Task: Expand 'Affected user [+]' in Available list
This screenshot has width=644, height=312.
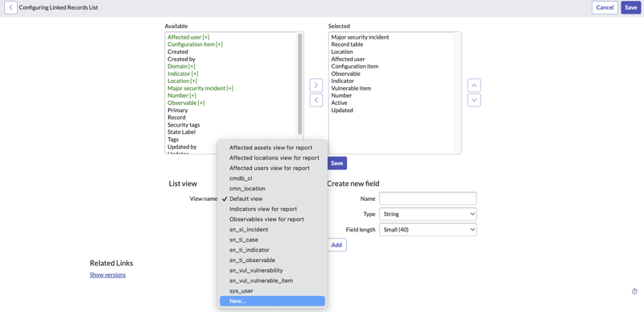Action: click(x=188, y=37)
